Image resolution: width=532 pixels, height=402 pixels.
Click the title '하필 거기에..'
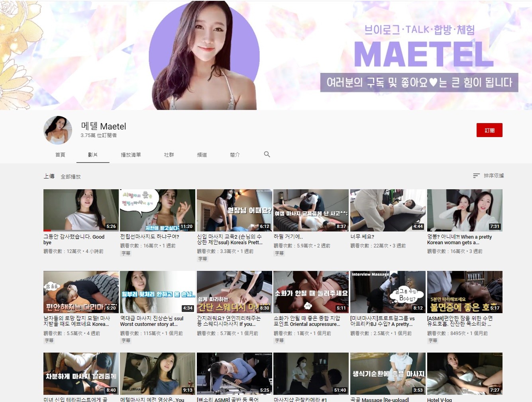(x=288, y=237)
